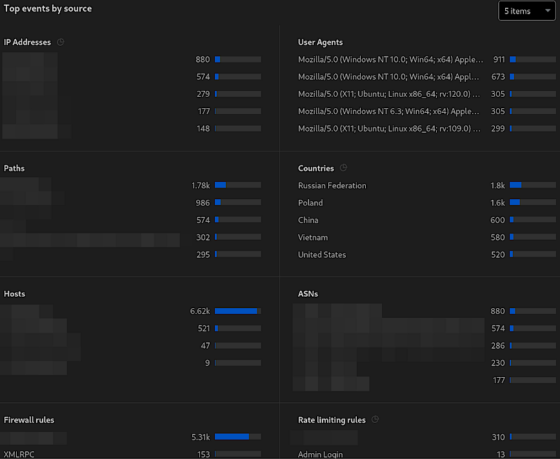This screenshot has height=459, width=560.
Task: Click the 279 count under IP Addresses
Action: pyautogui.click(x=203, y=94)
